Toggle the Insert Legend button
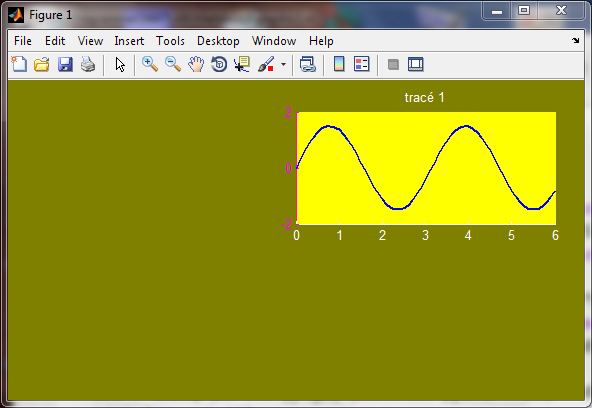 click(x=362, y=64)
